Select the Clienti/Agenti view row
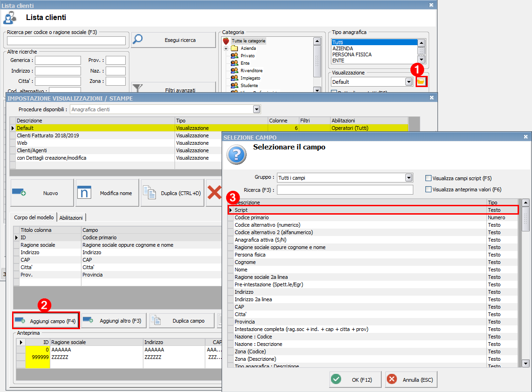 click(x=115, y=150)
